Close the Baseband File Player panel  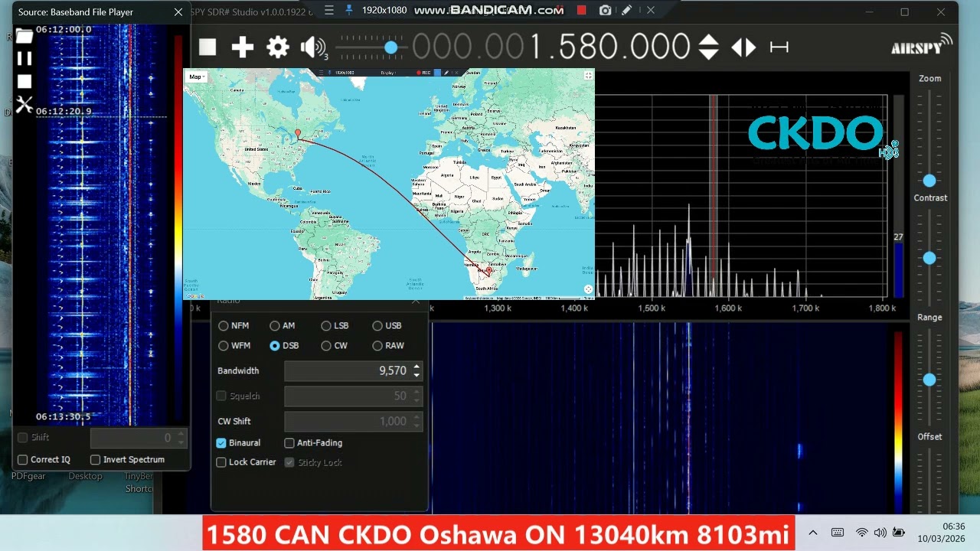point(178,12)
